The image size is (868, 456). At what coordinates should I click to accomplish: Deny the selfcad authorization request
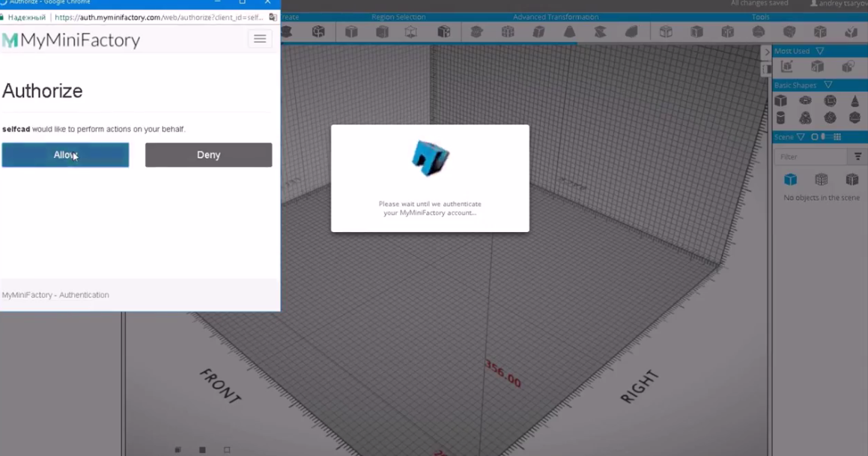point(209,155)
